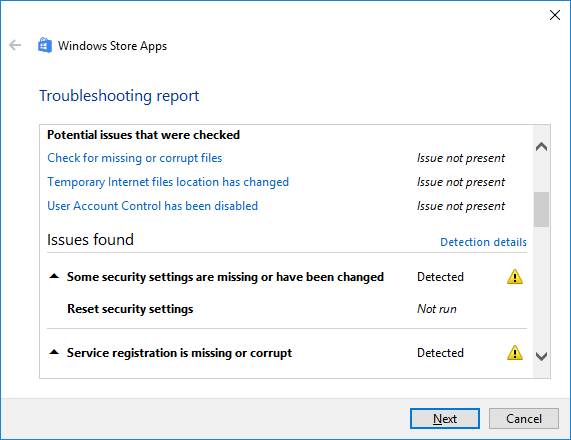This screenshot has height=440, width=571.
Task: Open 'User Account Control has been disabled' link
Action: click(x=153, y=206)
